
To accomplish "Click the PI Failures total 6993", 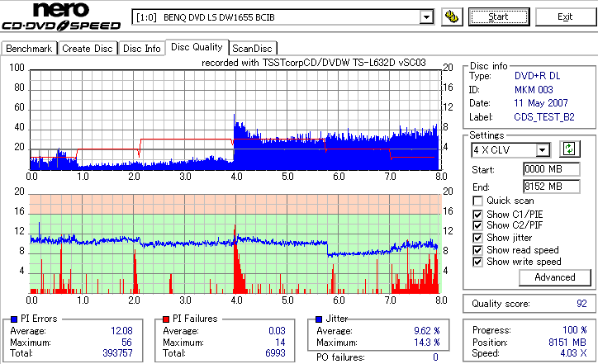I will pyautogui.click(x=275, y=353).
